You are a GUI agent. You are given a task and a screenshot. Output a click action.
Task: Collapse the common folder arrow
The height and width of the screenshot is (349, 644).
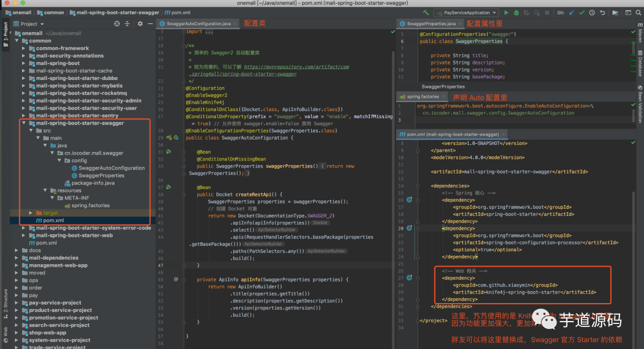point(17,41)
